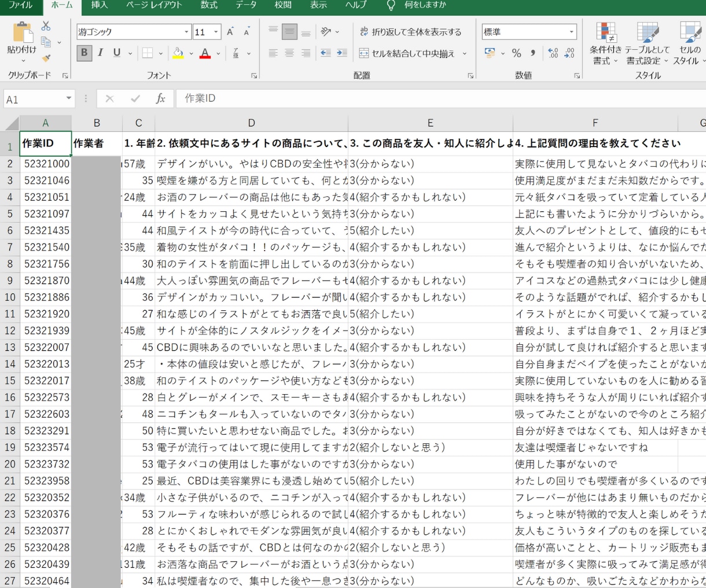Click the lightbulb Tell Me icon
The image size is (706, 588).
pyautogui.click(x=391, y=5)
